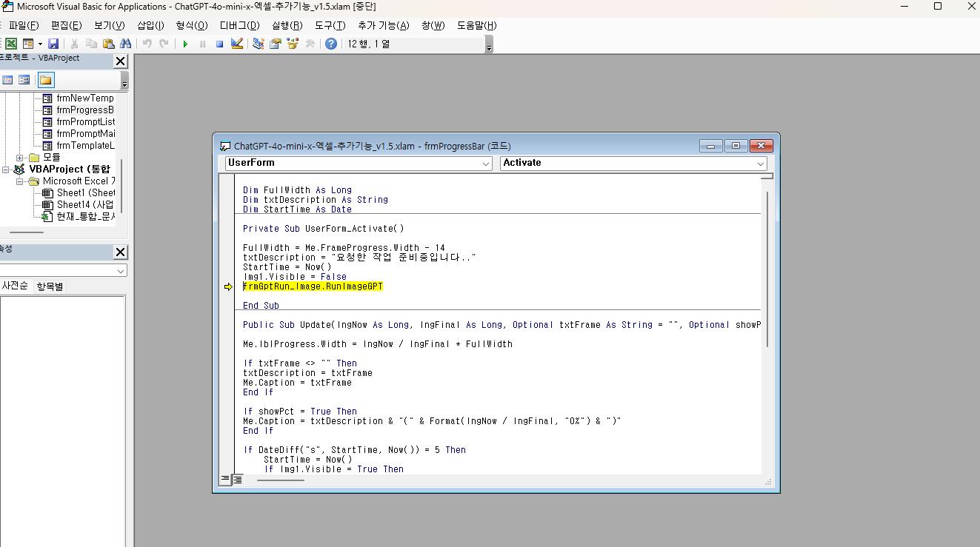Click the Save floppy disk icon
This screenshot has height=547, width=980.
tap(53, 44)
